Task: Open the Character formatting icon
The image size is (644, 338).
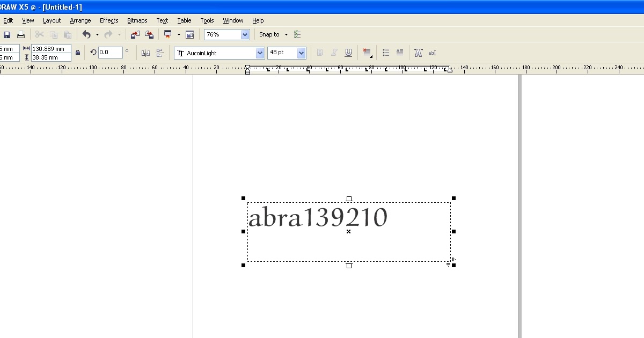Action: point(419,53)
